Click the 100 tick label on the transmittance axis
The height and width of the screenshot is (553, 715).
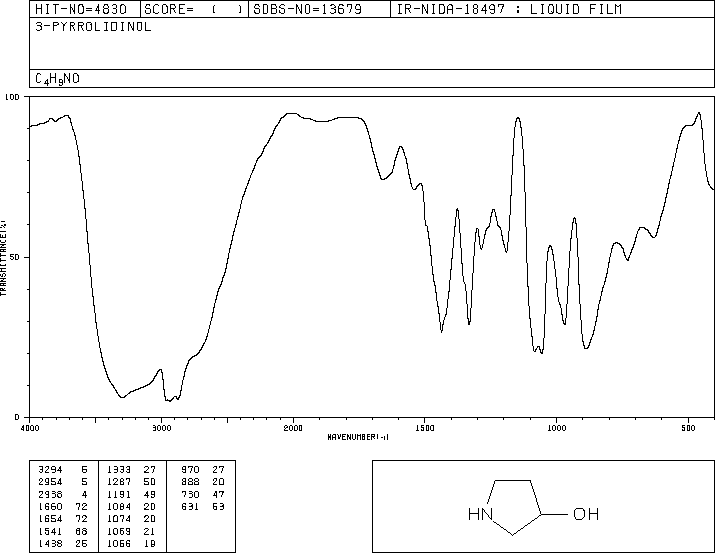click(12, 97)
